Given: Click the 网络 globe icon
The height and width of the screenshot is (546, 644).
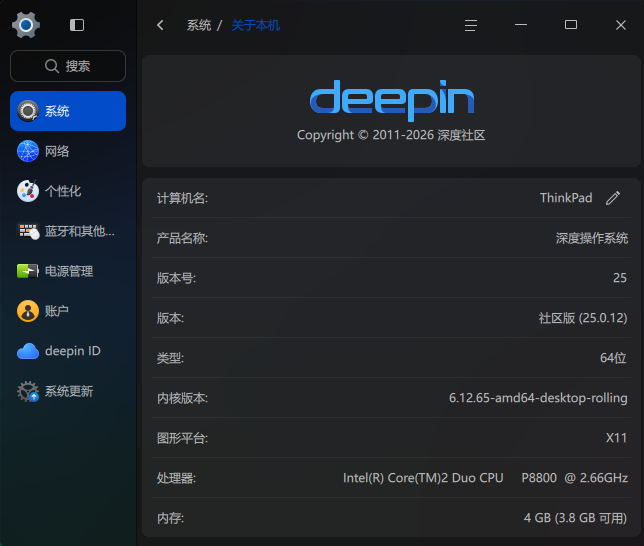Looking at the screenshot, I should (x=28, y=151).
